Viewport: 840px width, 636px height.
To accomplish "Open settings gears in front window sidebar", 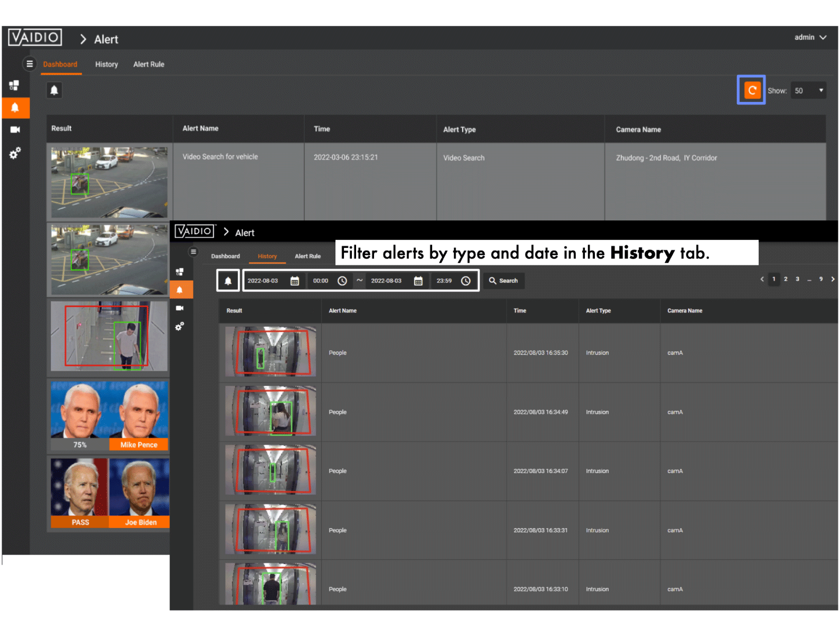I will (x=180, y=327).
